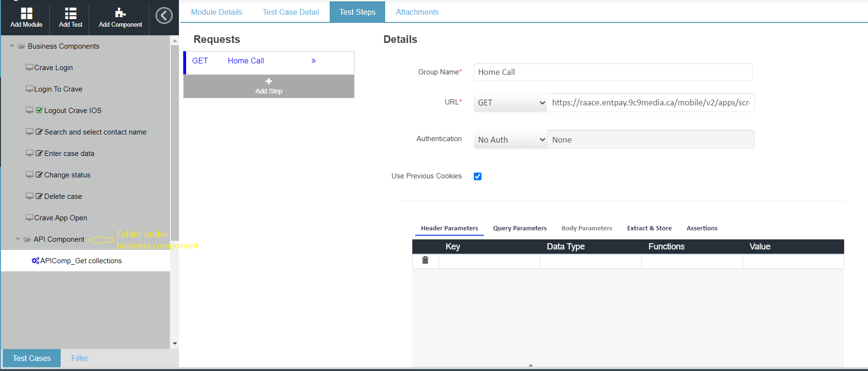This screenshot has height=371, width=868.
Task: Expand the bottom panel caret arrow
Action: pos(531,365)
